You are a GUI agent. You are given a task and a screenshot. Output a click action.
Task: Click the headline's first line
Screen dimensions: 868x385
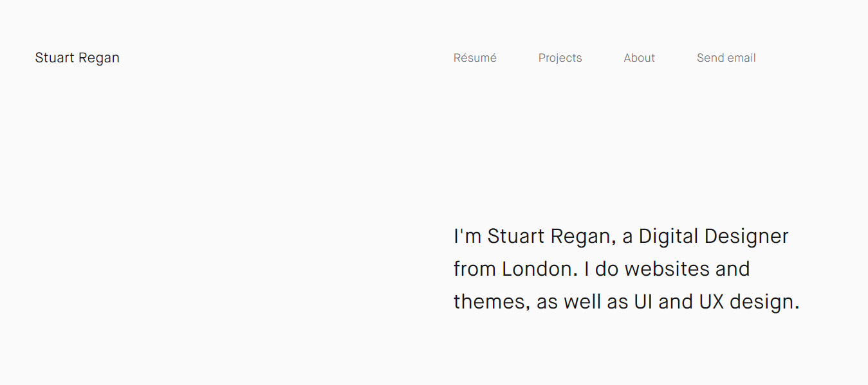(x=621, y=236)
